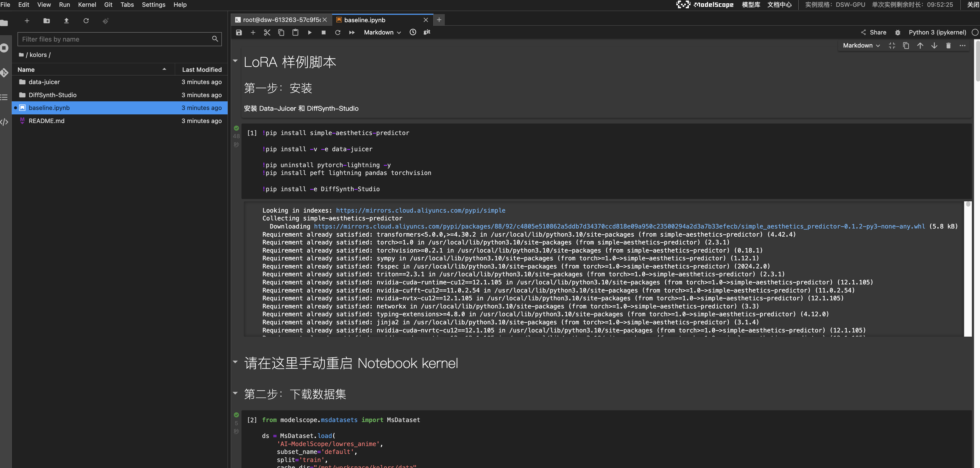Open the code snippet sidebar icon
The image size is (980, 468).
coord(4,122)
